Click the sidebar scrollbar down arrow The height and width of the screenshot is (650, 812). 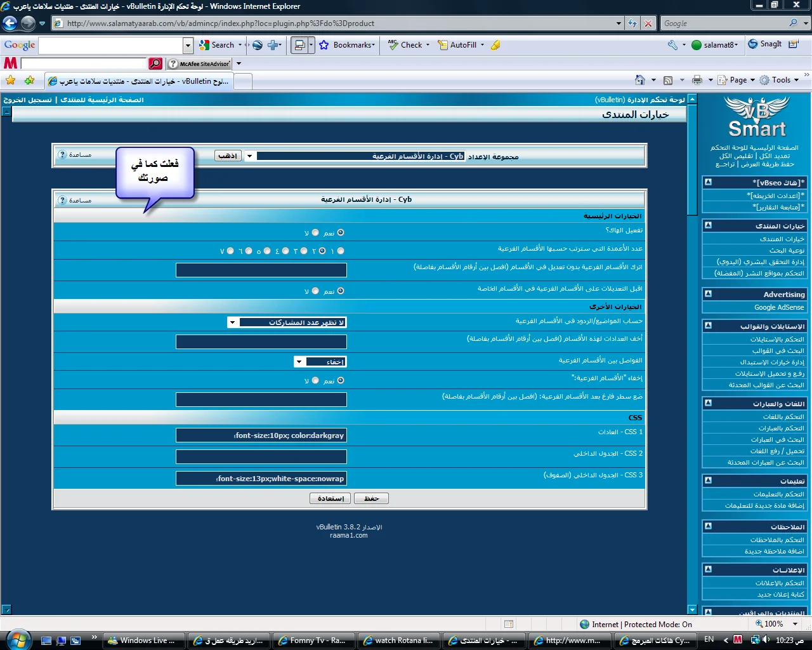(x=692, y=609)
